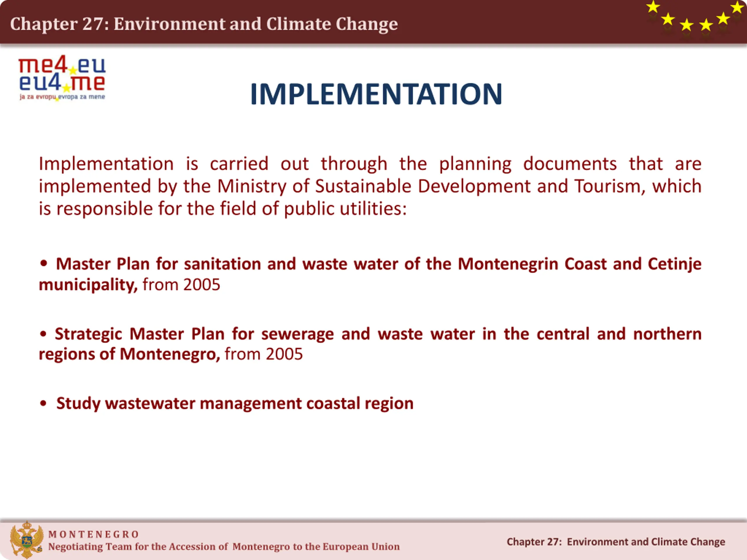Click the Montenegro coat of arms emblem

[26, 540]
